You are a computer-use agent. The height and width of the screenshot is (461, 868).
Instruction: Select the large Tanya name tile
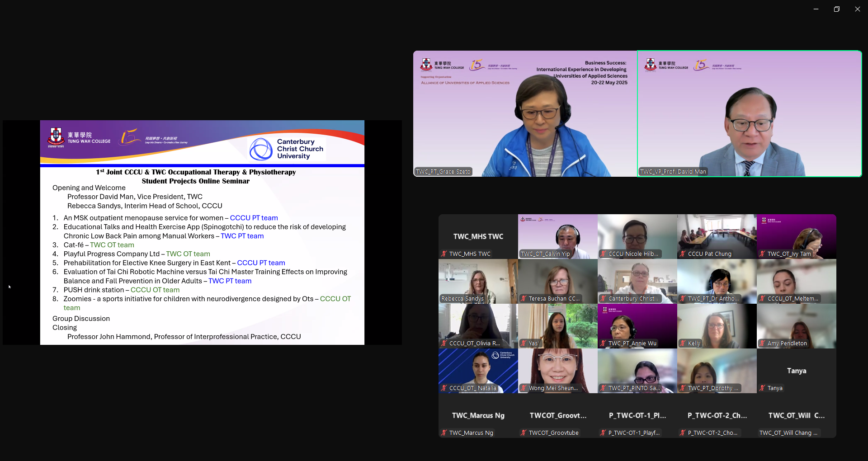[x=797, y=371]
